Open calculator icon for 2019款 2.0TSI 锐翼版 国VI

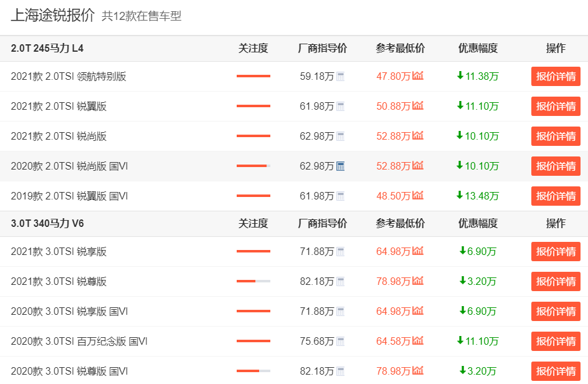341,196
